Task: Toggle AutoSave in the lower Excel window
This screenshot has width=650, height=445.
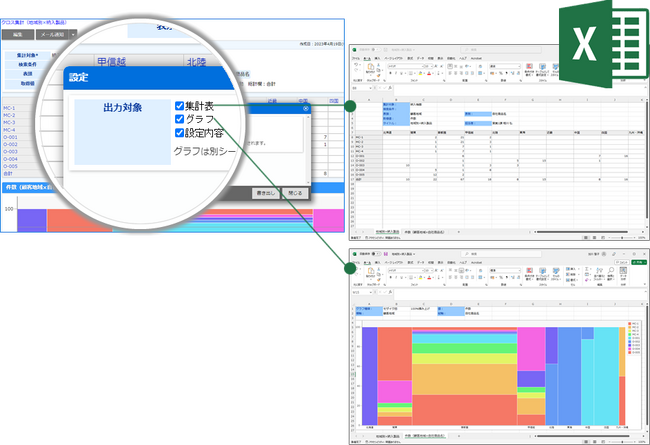Action: click(376, 254)
